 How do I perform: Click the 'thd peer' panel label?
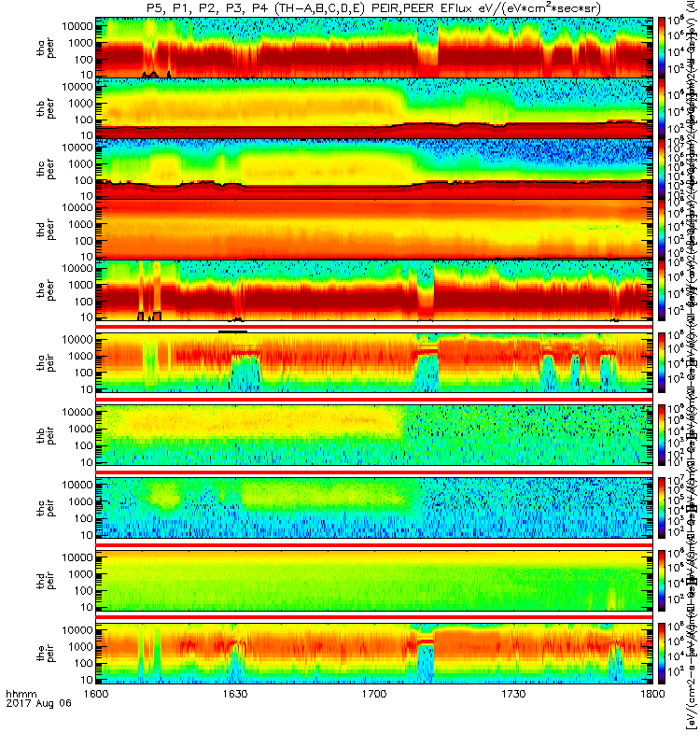coord(46,230)
